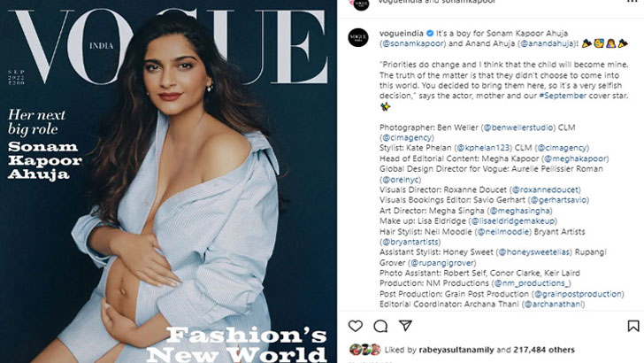Open @benwellerstudio photographer mention
Viewport: 644px width, 363px height.
tap(518, 127)
